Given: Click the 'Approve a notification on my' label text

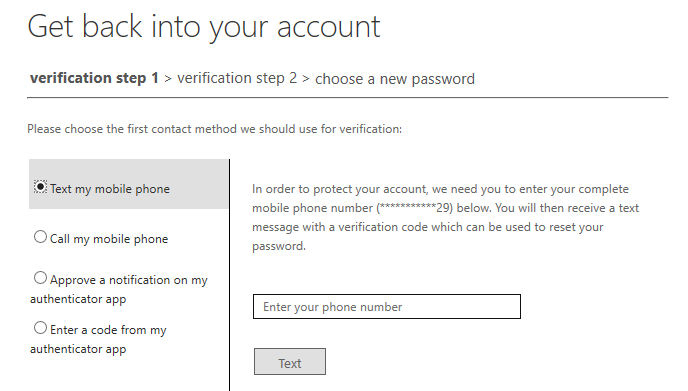Looking at the screenshot, I should tap(129, 280).
